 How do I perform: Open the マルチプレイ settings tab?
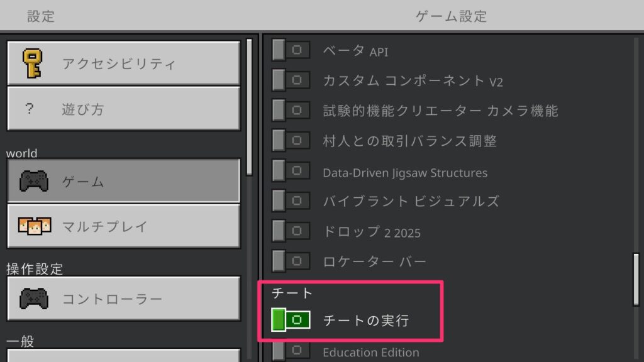tap(124, 226)
